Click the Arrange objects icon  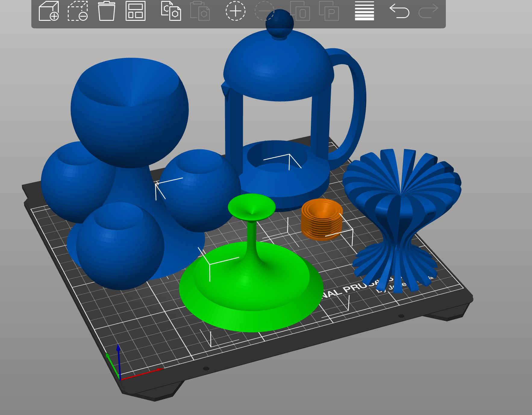(x=136, y=11)
